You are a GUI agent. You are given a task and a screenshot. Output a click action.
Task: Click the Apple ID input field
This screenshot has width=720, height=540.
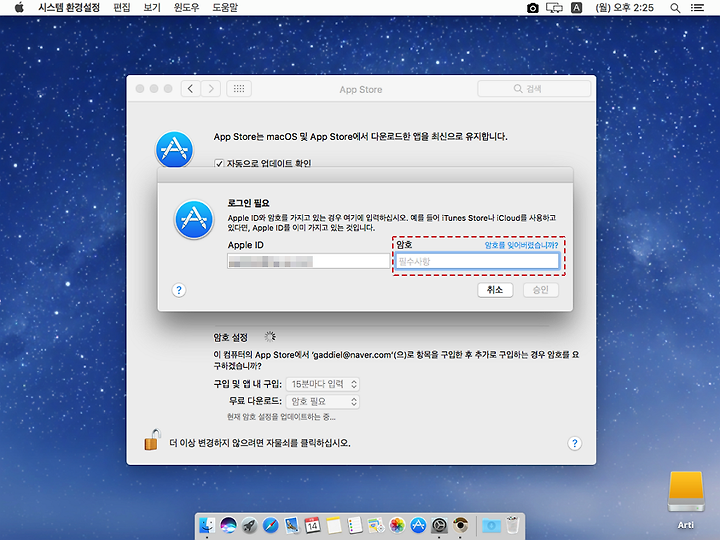pyautogui.click(x=309, y=261)
